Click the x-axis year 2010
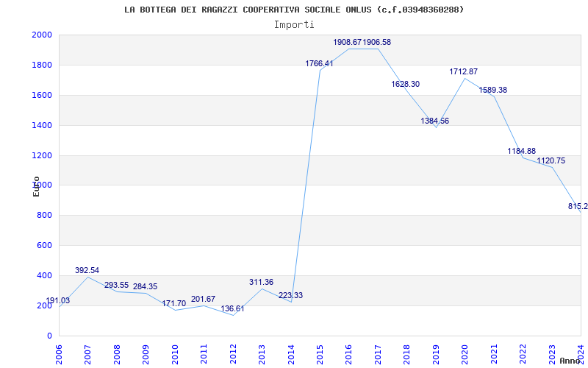Screen dimensions: 588x368 pos(174,354)
